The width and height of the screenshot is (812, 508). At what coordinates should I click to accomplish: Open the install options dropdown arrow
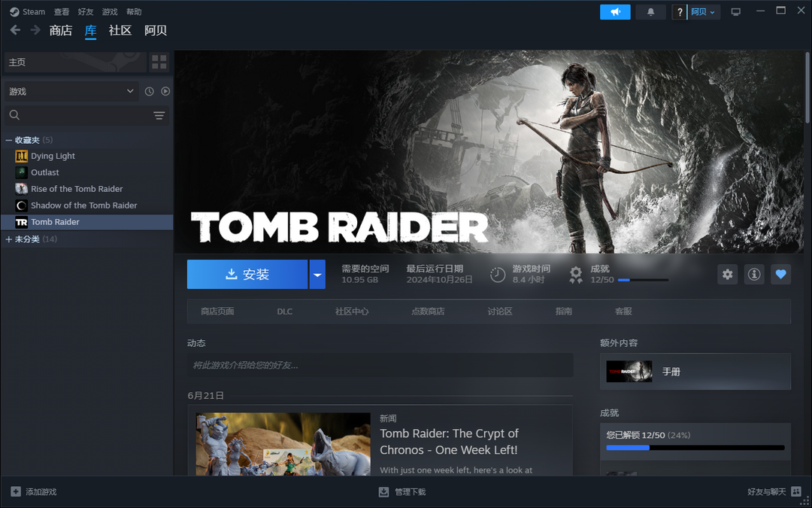pyautogui.click(x=317, y=274)
